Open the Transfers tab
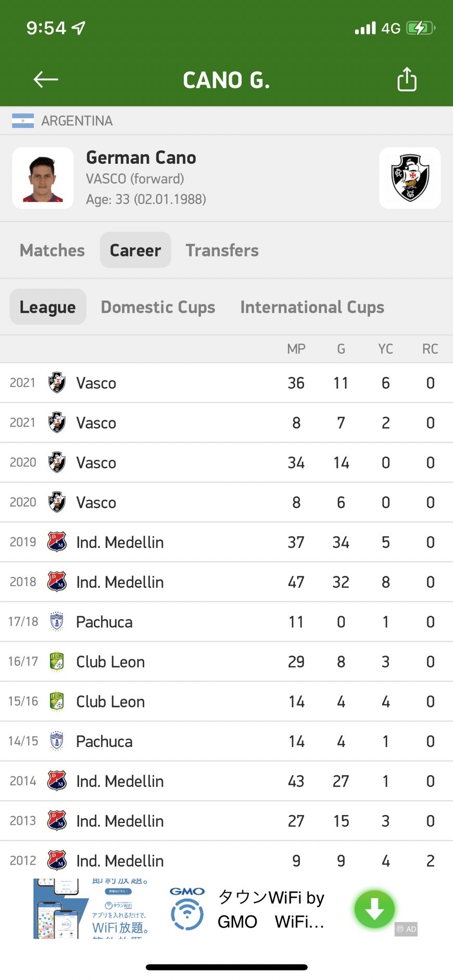Screen dimensions: 453x980 click(222, 250)
